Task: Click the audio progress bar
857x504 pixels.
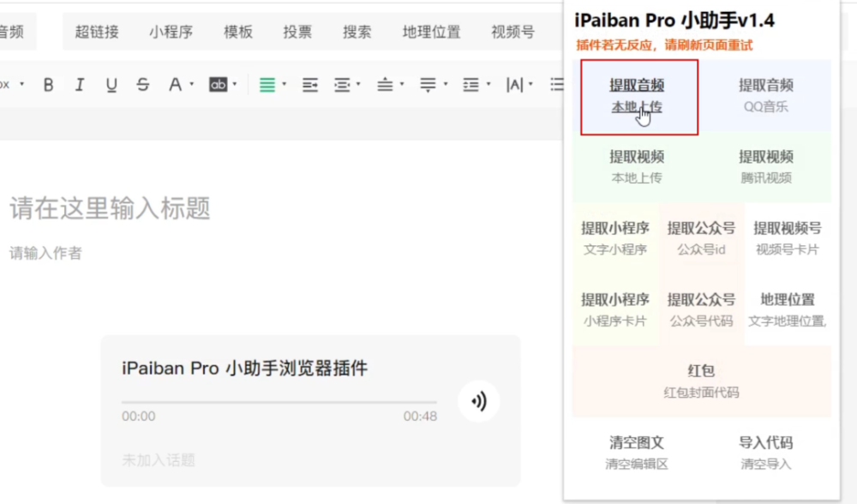Action: click(x=279, y=402)
